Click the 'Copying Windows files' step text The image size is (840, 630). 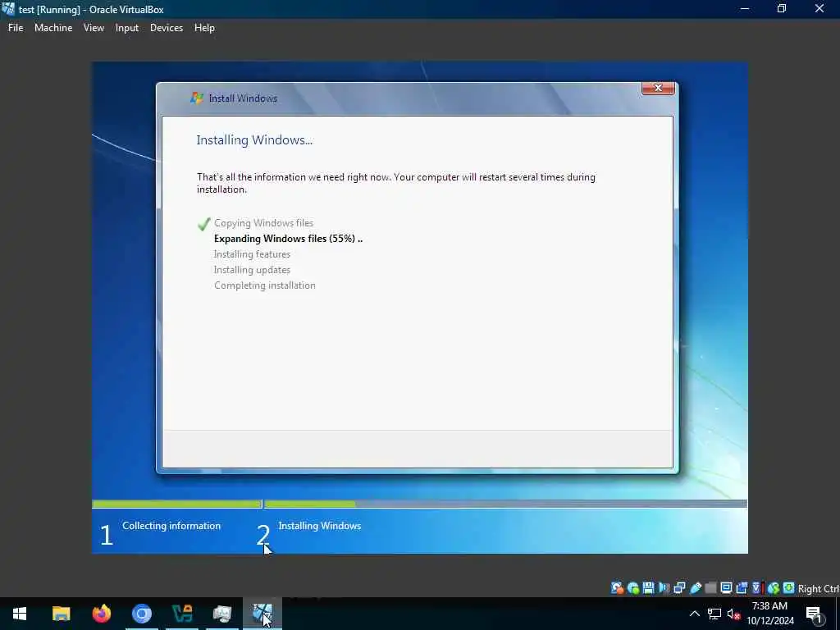(263, 223)
